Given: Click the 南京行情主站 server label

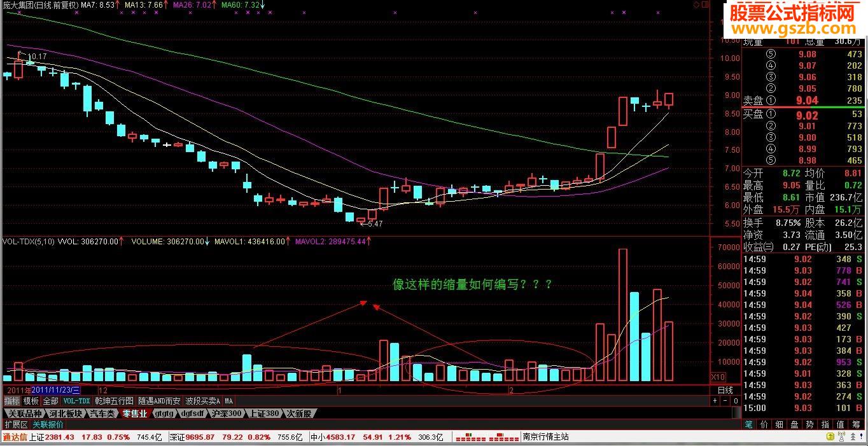Looking at the screenshot, I should click(x=545, y=437).
